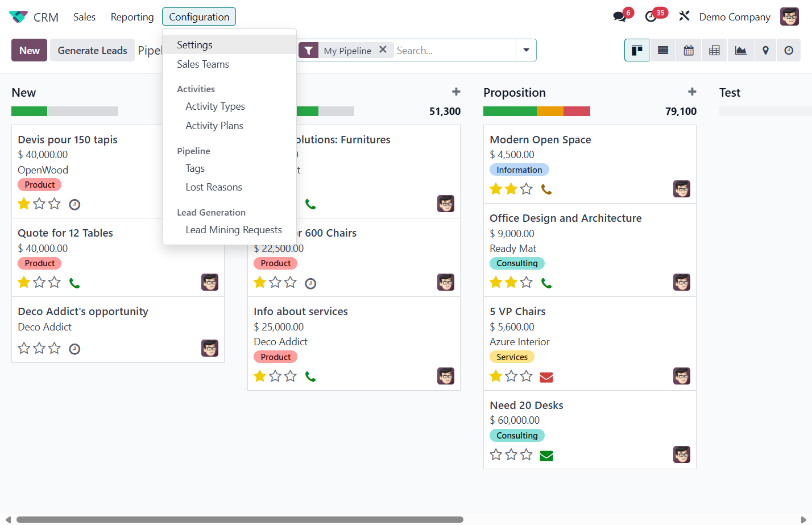
Task: Set third star priority on Info about services
Action: pyautogui.click(x=291, y=376)
